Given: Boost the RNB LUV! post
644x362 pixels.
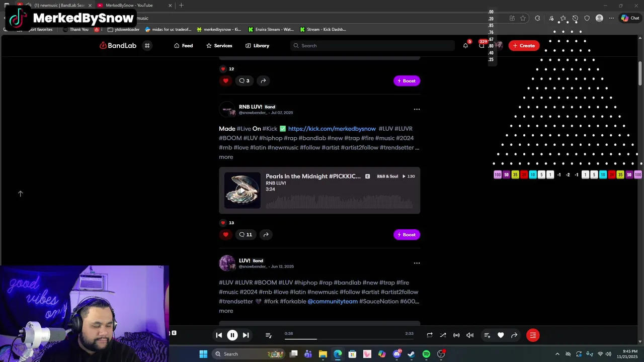Looking at the screenshot, I should coord(407,235).
